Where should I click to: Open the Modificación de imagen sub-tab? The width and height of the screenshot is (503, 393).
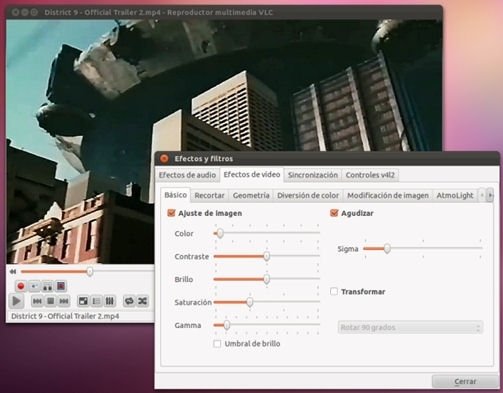coord(388,196)
